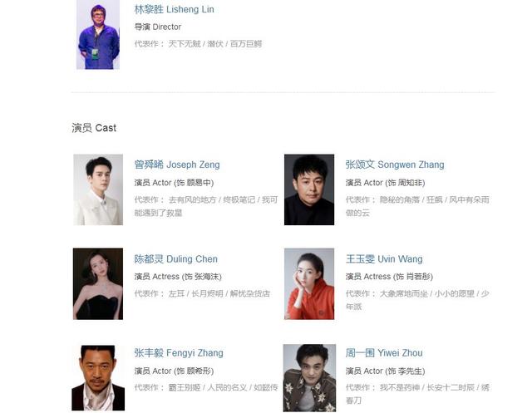Open Uvin Wang's profile link

pyautogui.click(x=384, y=258)
